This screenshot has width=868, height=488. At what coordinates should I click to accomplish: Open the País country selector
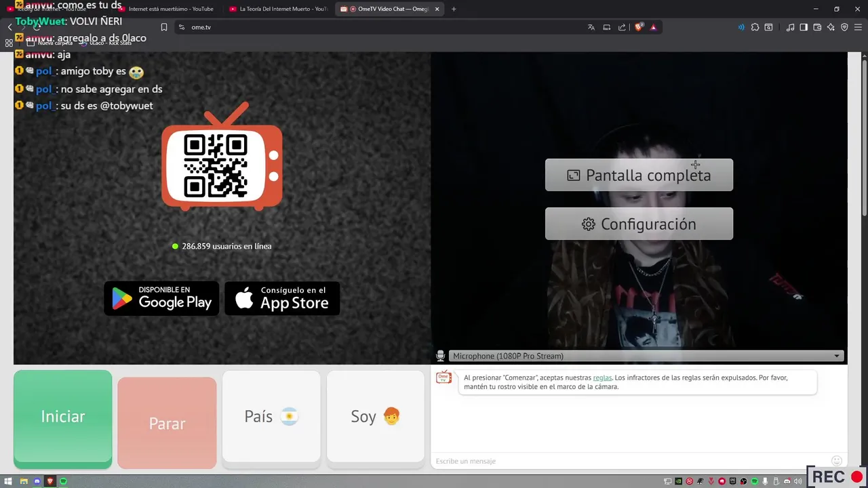271,417
